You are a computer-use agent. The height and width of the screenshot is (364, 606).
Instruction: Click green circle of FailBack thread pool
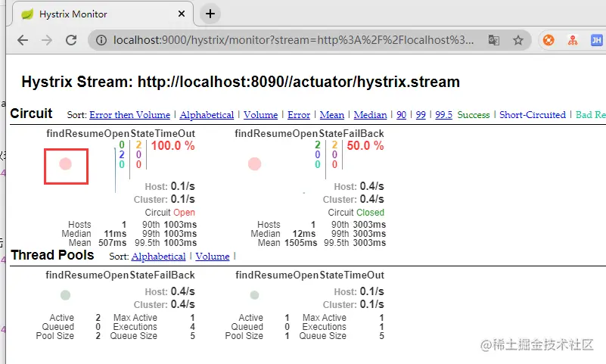coord(65,295)
